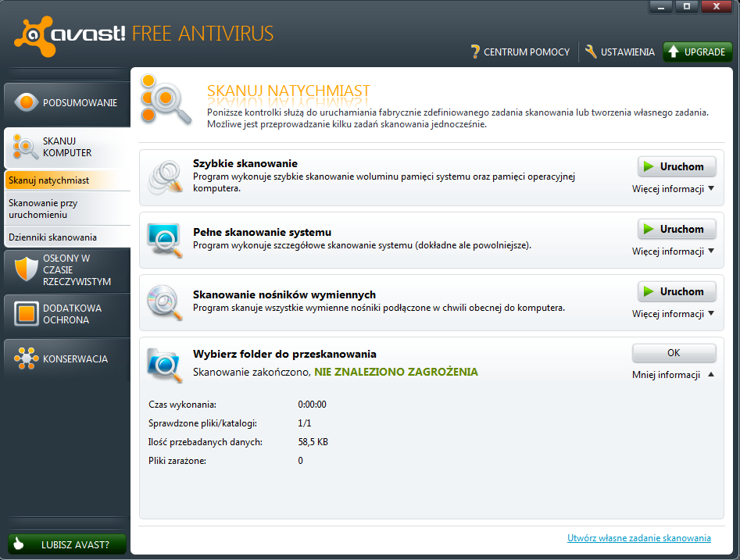Click the Osłony shield icon
Screen dimensions: 740x560
pyautogui.click(x=26, y=269)
